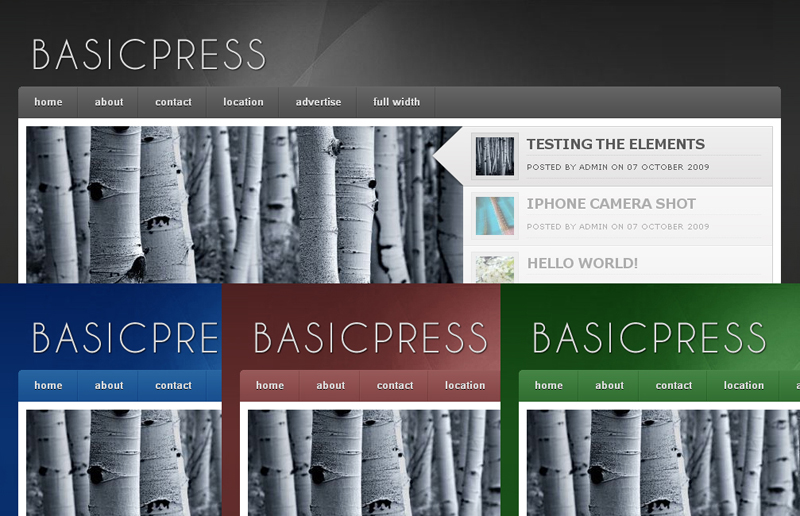
Task: Open the advertise menu item
Action: pyautogui.click(x=318, y=102)
